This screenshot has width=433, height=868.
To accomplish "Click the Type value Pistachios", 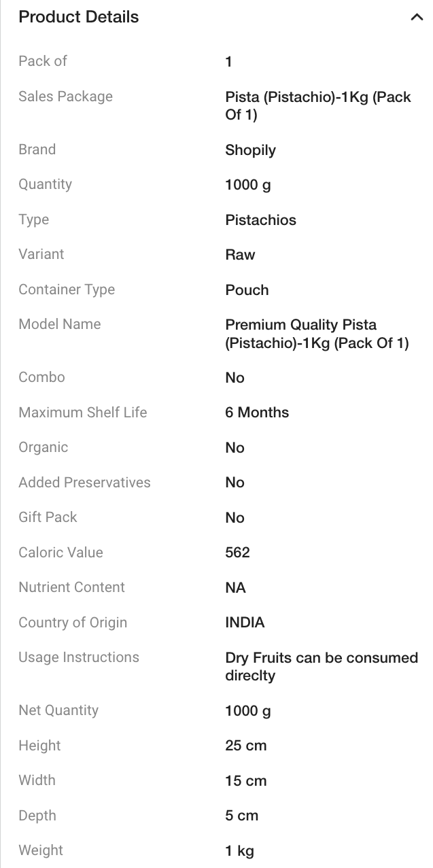I will coord(260,220).
